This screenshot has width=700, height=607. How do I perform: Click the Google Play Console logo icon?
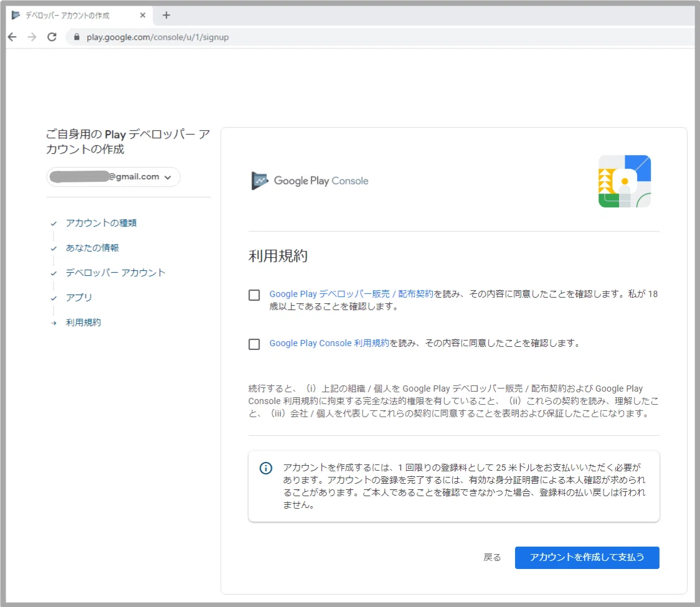tap(259, 181)
